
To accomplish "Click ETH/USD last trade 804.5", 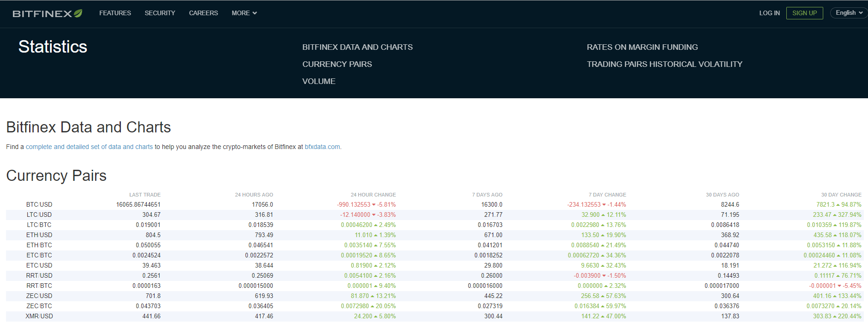I will [153, 235].
